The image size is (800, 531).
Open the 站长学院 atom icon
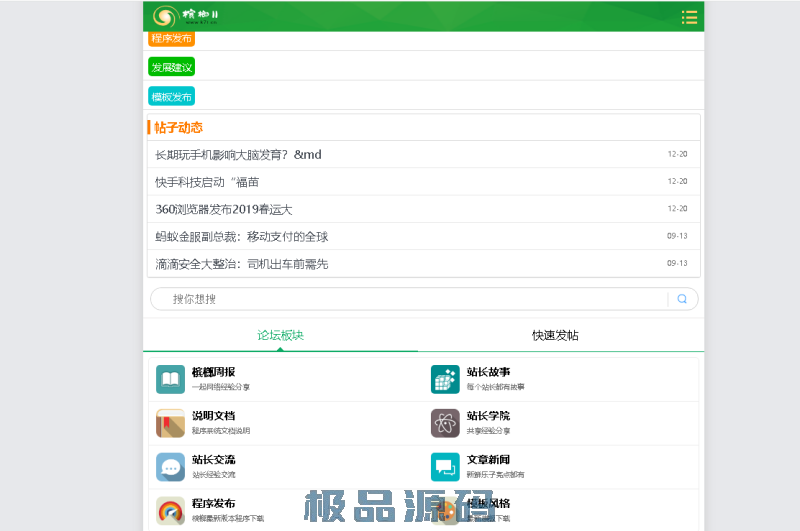445,423
